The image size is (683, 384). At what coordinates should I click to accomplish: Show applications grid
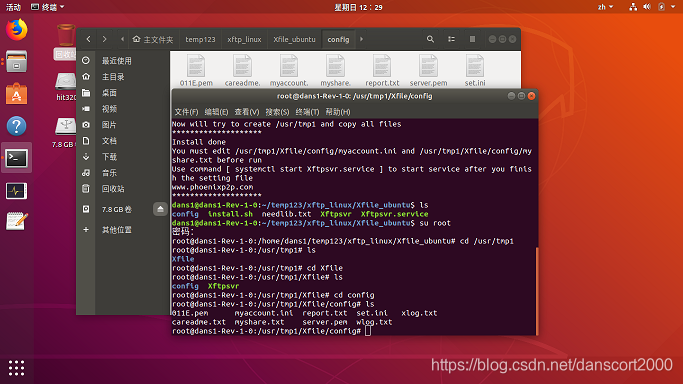click(17, 368)
